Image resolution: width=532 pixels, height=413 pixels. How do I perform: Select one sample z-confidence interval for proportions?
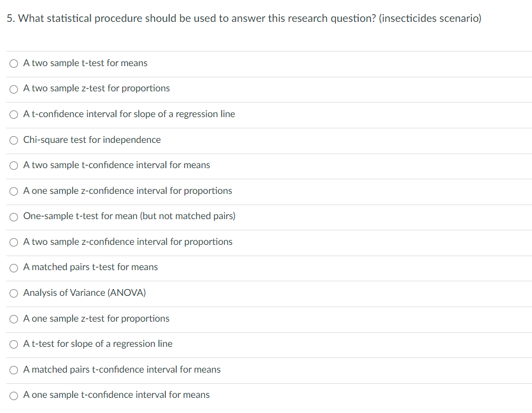tap(13, 191)
